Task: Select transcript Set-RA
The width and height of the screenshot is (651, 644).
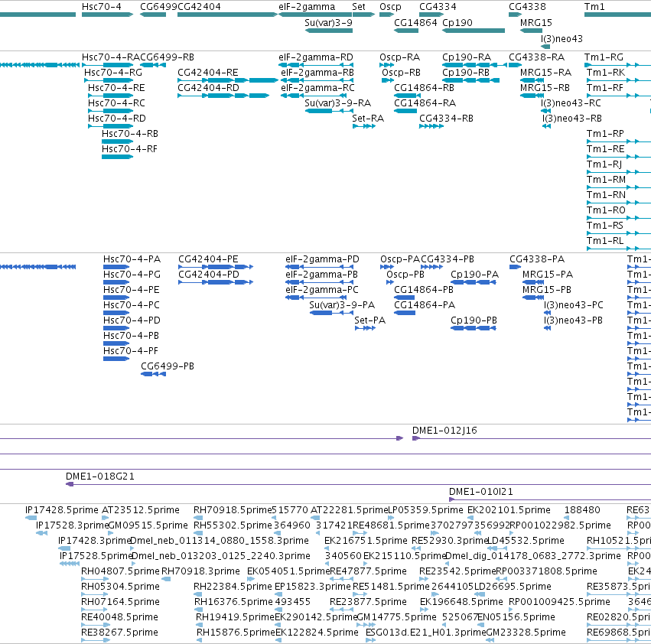Action: point(368,119)
